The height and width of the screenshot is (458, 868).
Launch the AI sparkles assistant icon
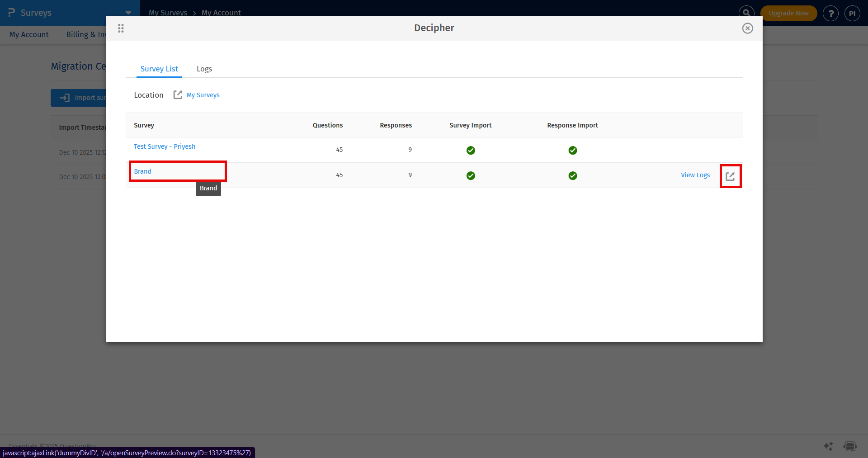pyautogui.click(x=829, y=446)
